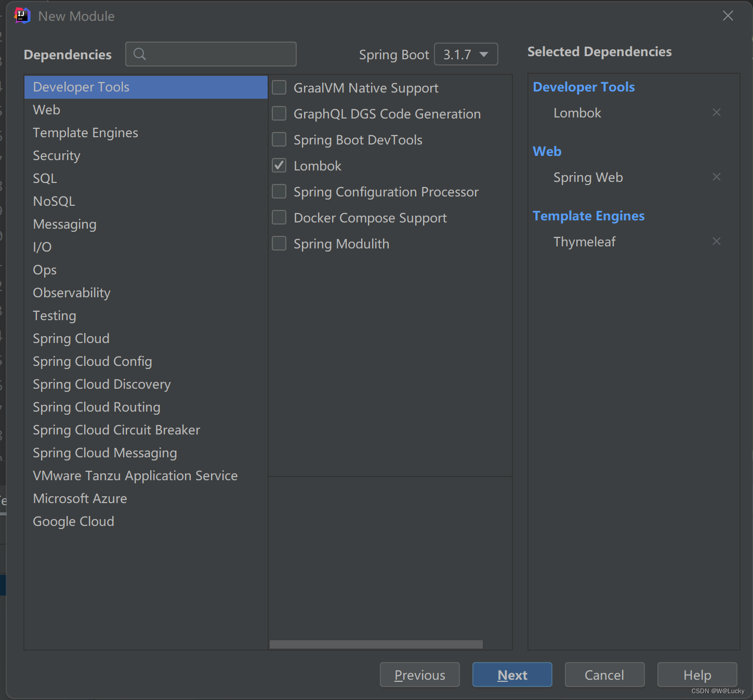Screen dimensions: 753x700
Task: Select Spring Web in the Selected Dependencies panel
Action: [588, 177]
